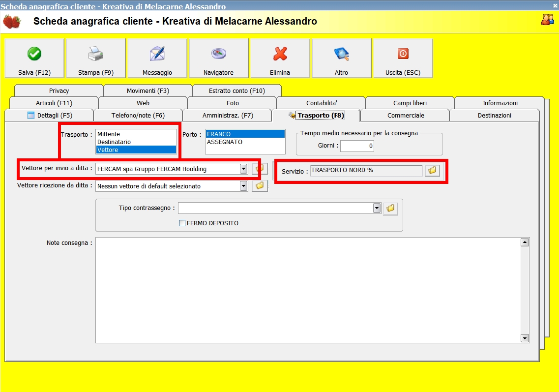Select ASSEGNATO in the Porto list
Screen dimensions: 559x392
245,142
